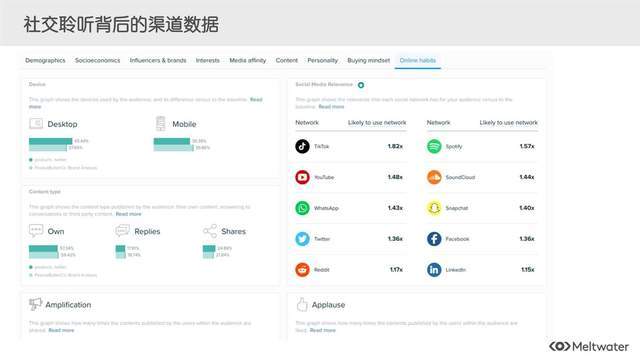Image resolution: width=640 pixels, height=360 pixels.
Task: Click the Snapchat ghost icon
Action: [434, 208]
